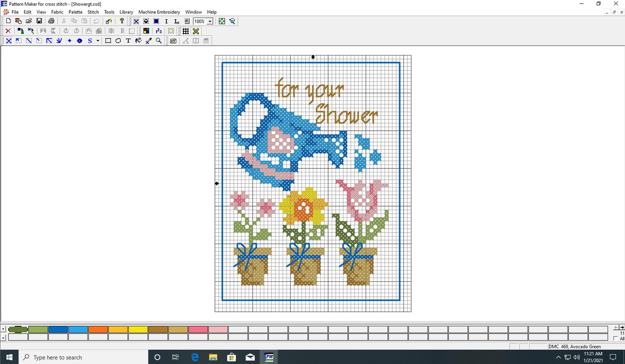Viewport: 625px width, 364px height.
Task: Select the full cross stitch tool
Action: [x=9, y=41]
